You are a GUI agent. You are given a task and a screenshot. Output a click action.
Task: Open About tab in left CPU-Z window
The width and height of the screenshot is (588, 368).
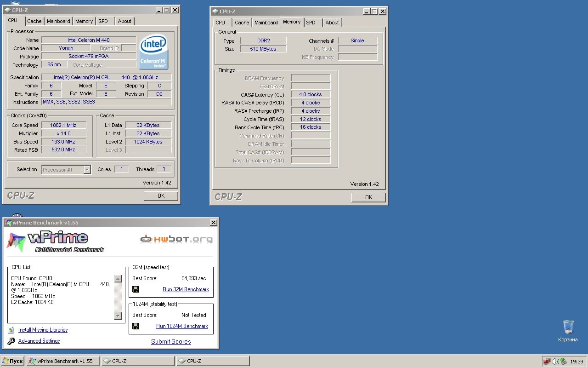[124, 21]
